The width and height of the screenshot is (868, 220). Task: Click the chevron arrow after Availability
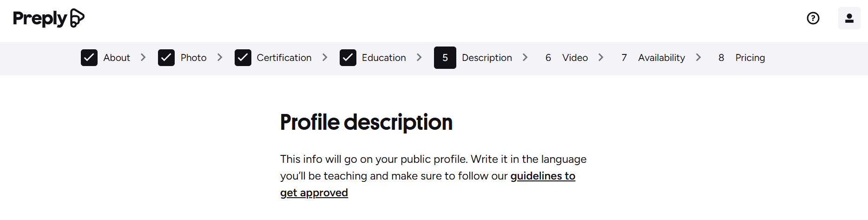pos(698,57)
